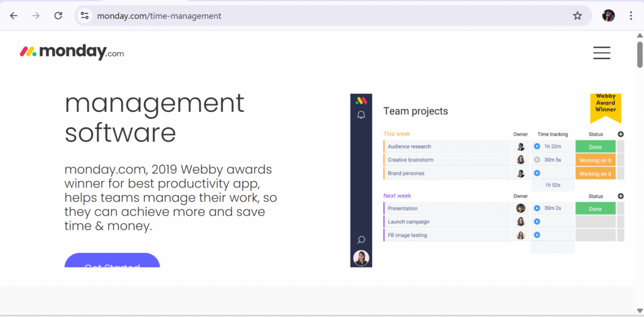Click the monday logo in the dark sidebar

[361, 101]
